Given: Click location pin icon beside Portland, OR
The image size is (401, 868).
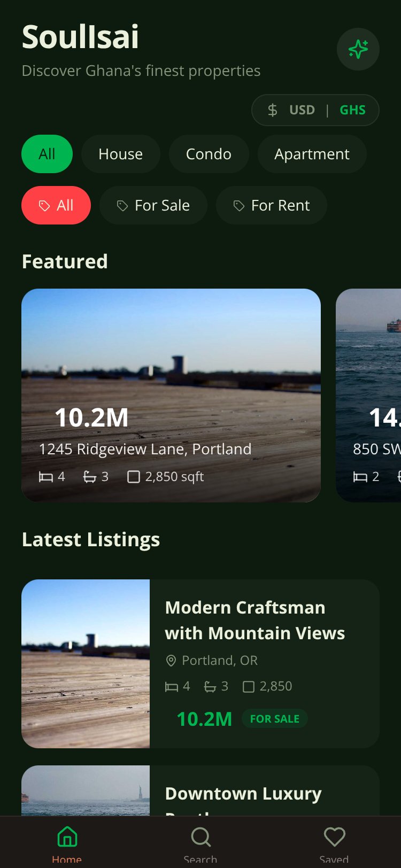Looking at the screenshot, I should [x=171, y=661].
